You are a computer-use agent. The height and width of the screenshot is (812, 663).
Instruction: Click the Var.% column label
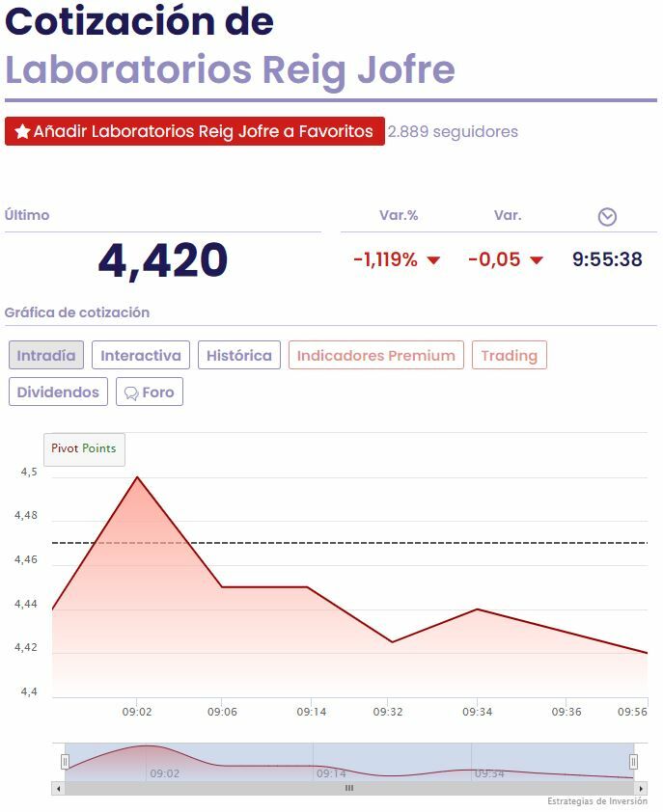[399, 215]
